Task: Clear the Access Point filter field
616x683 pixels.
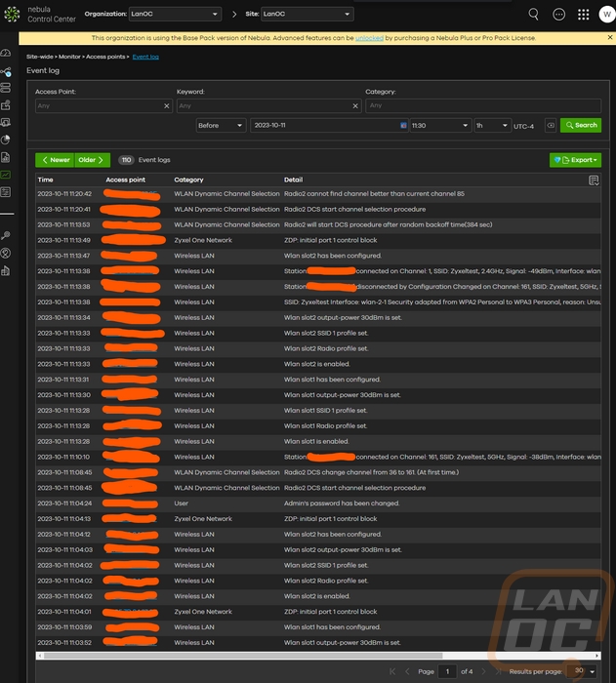Action: point(167,105)
